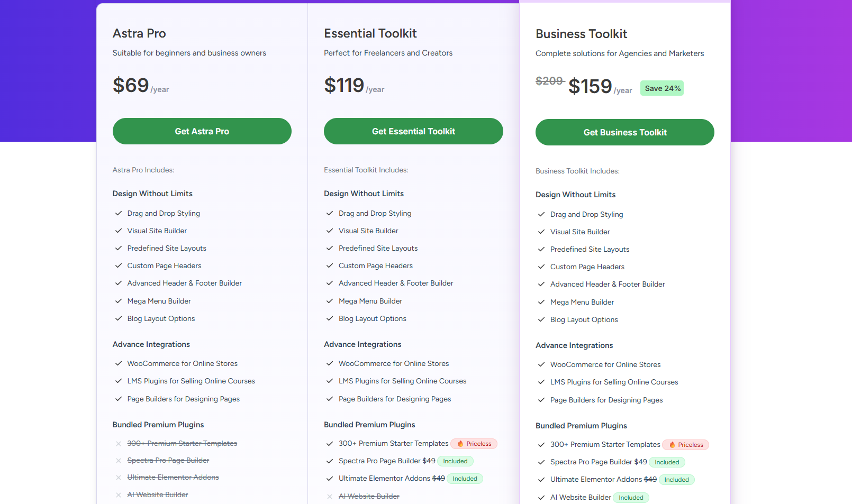852x504 pixels.
Task: Switch to the Essential Toolkit plan column
Action: (370, 33)
